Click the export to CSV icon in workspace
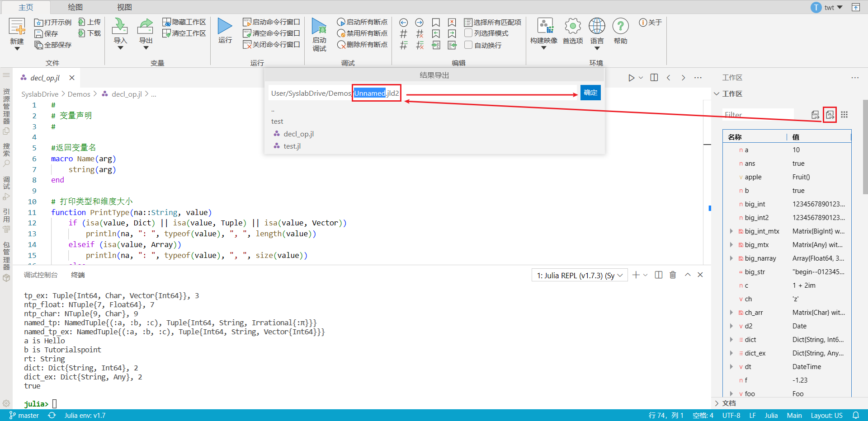868x421 pixels. (815, 115)
